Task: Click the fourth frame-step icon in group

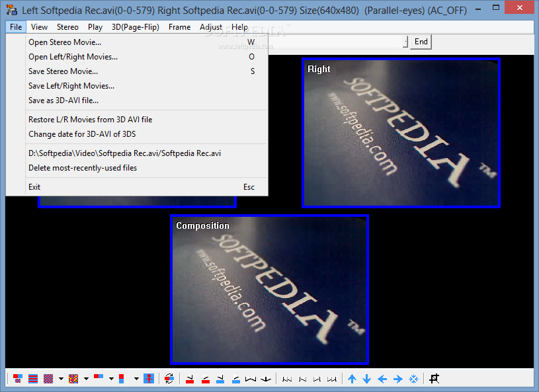Action: [x=332, y=379]
